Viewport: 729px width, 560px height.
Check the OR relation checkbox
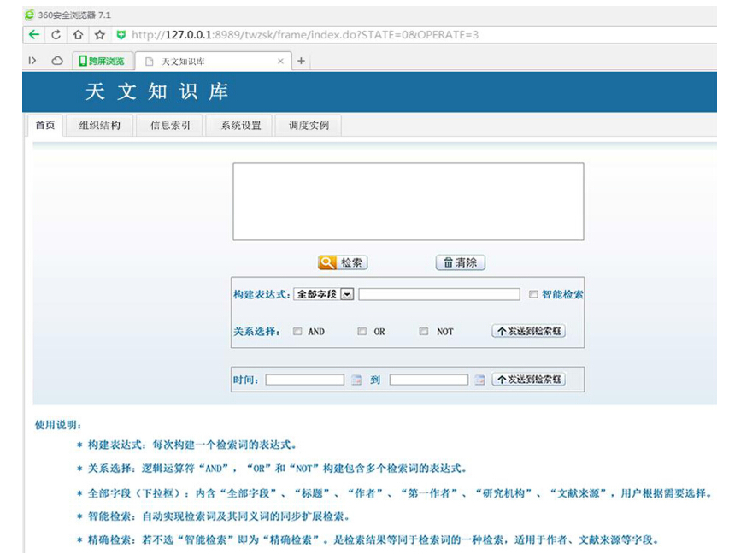[362, 332]
